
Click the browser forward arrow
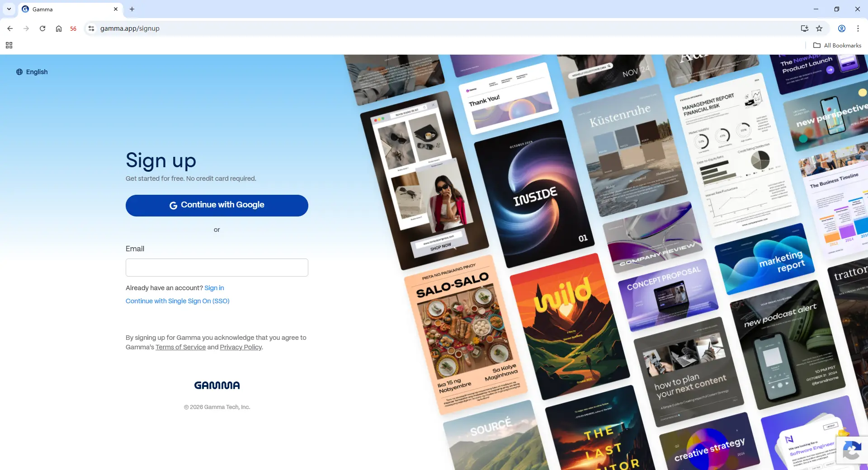pos(26,28)
